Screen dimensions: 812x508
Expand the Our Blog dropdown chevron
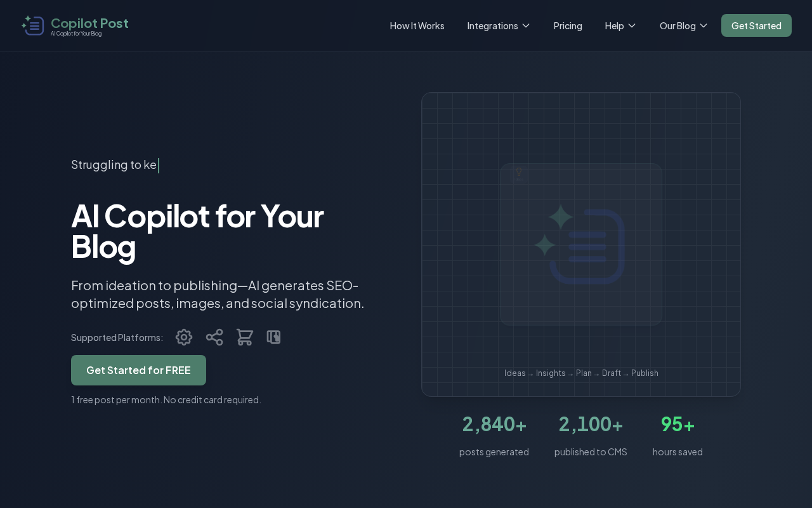tap(704, 25)
